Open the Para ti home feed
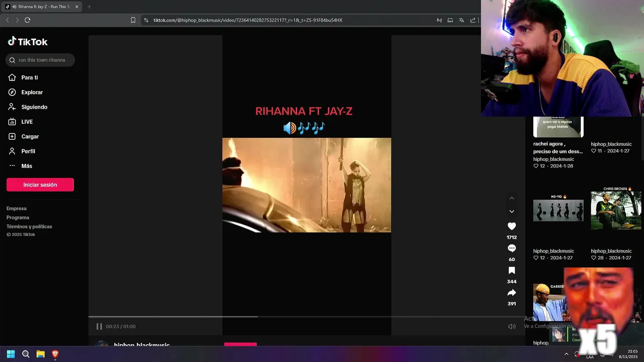The image size is (644, 362). pyautogui.click(x=30, y=77)
